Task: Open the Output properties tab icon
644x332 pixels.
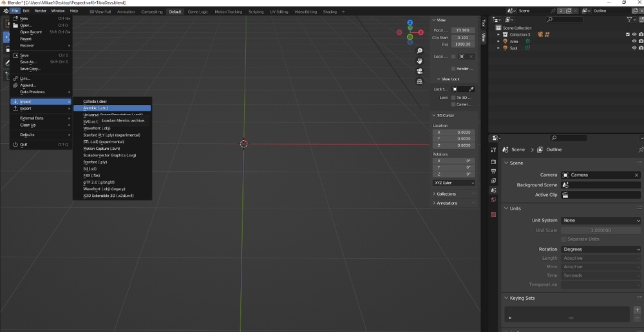Action: tap(493, 172)
